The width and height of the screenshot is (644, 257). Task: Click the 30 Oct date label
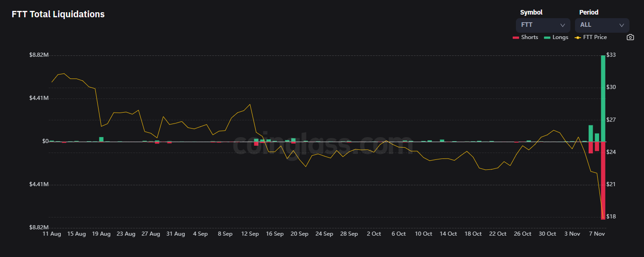(547, 234)
